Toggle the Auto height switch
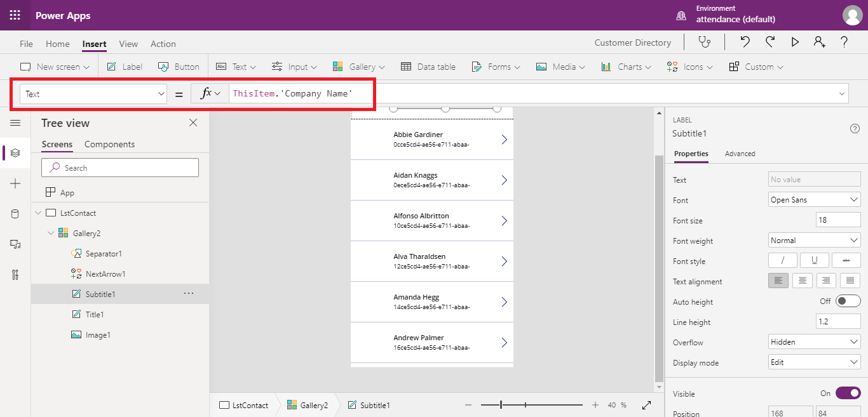 pos(848,301)
